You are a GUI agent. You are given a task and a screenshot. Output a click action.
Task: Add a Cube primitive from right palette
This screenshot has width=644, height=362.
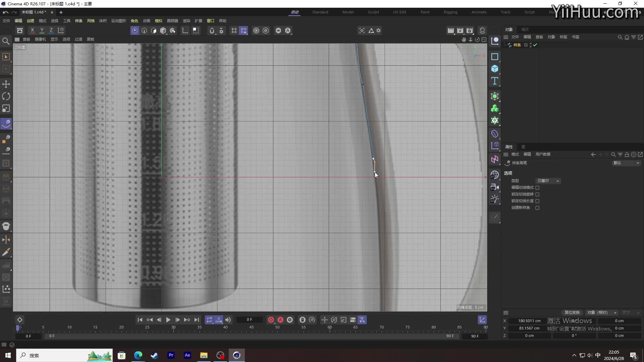coord(495,69)
